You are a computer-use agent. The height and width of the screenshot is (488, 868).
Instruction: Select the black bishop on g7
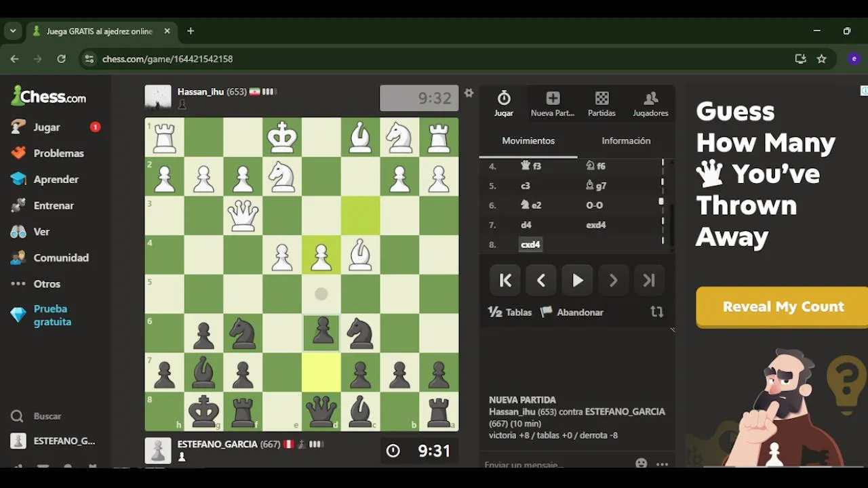(203, 373)
